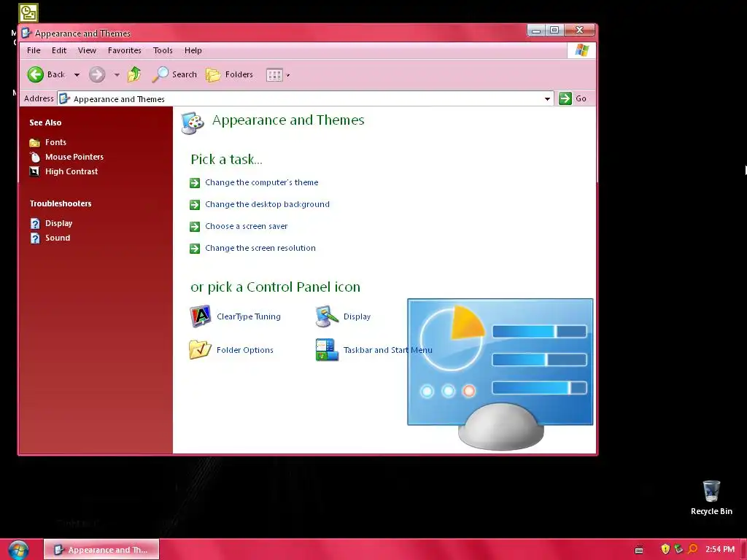Click Choose a screen saver link
Viewport: 747px width, 560px height.
247,226
